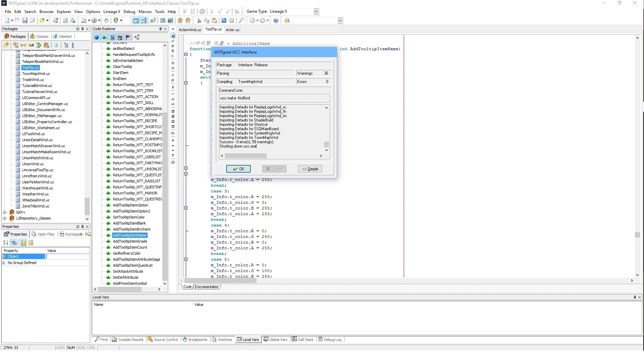Click the Stop debugging circle-X icon
Image resolution: width=644 pixels, height=354 pixels.
pyautogui.click(x=202, y=11)
